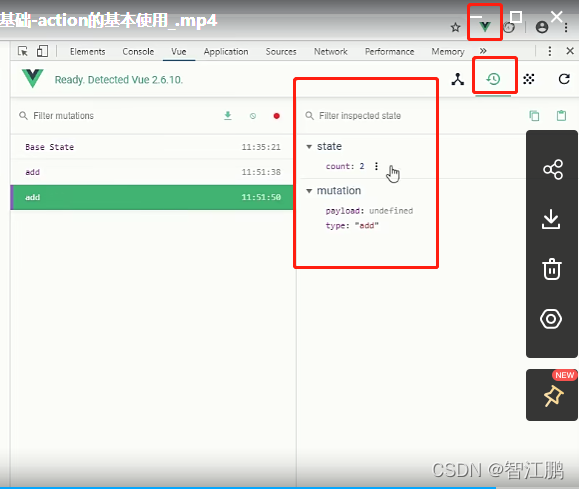579x489 pixels.
Task: Bookmark page with the star icon
Action: pos(456,27)
